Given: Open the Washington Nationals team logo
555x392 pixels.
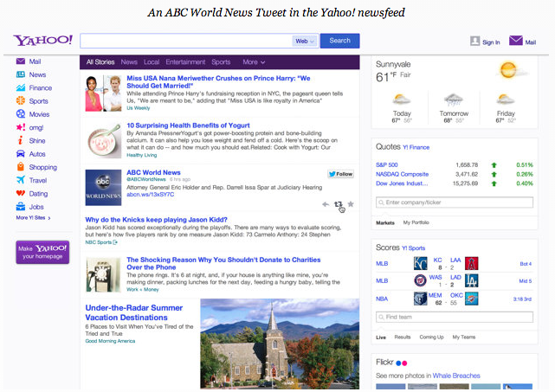Looking at the screenshot, I should [421, 280].
